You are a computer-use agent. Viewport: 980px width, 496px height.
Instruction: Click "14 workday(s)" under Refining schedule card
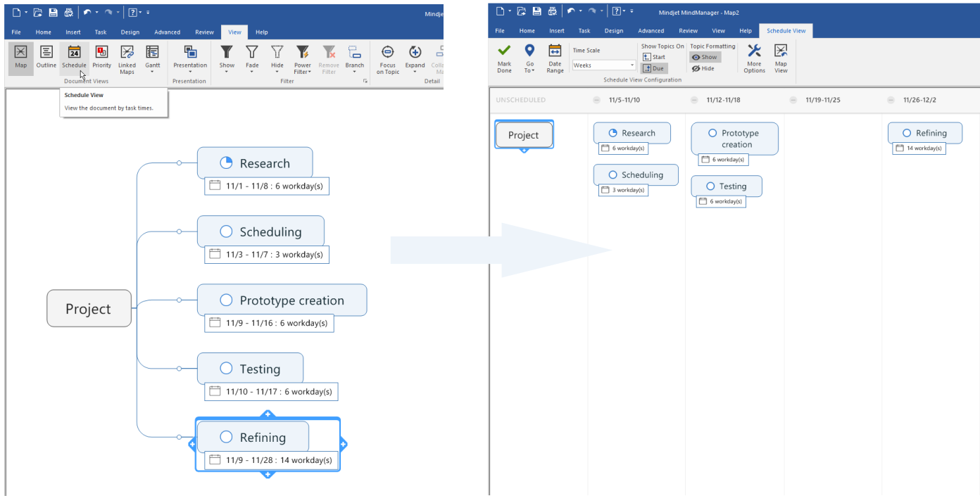tap(919, 148)
